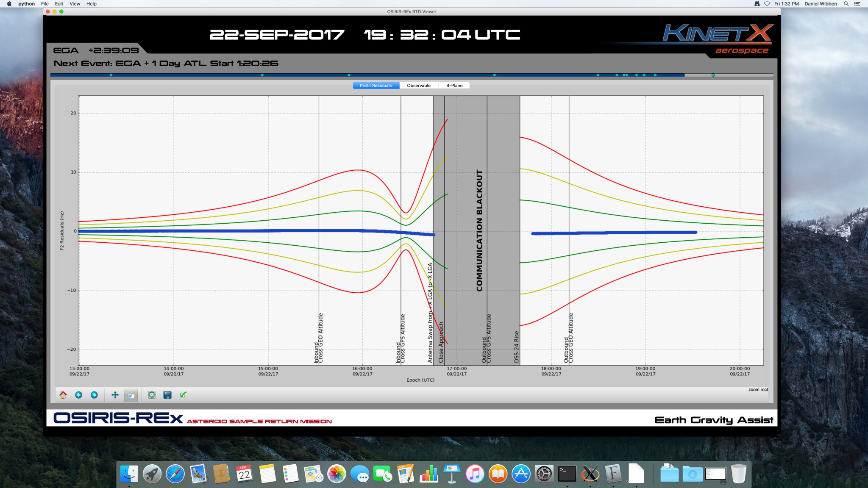The width and height of the screenshot is (868, 488).
Task: Open the Configure subplots tool
Action: point(152,395)
